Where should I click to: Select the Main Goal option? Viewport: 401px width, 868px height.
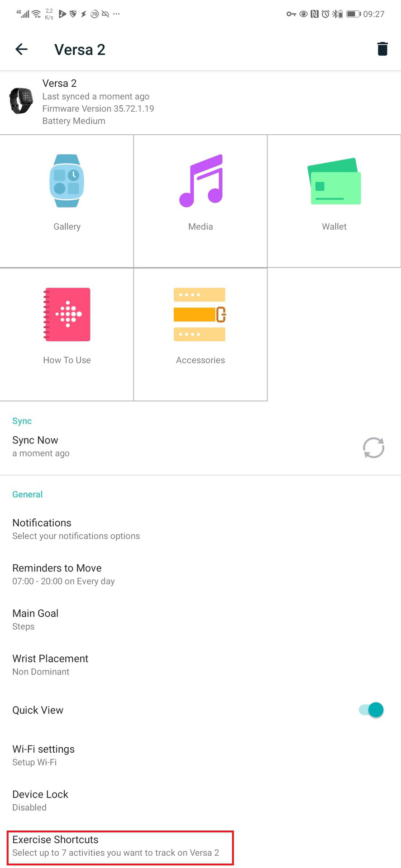(35, 619)
